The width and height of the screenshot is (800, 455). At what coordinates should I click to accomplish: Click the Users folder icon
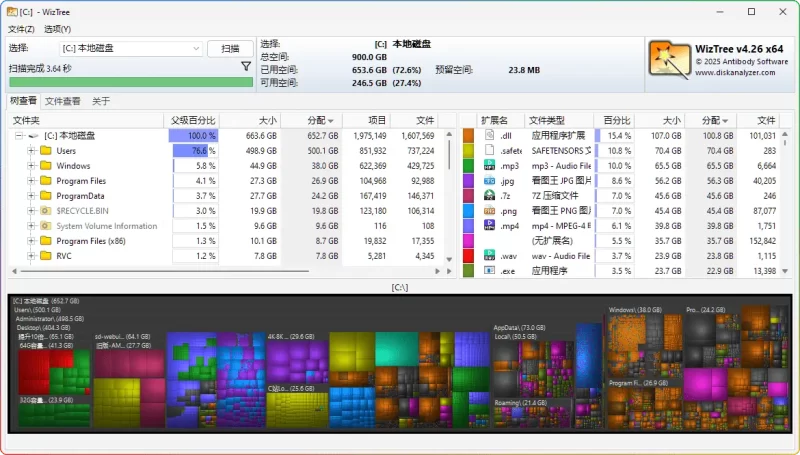[x=46, y=150]
